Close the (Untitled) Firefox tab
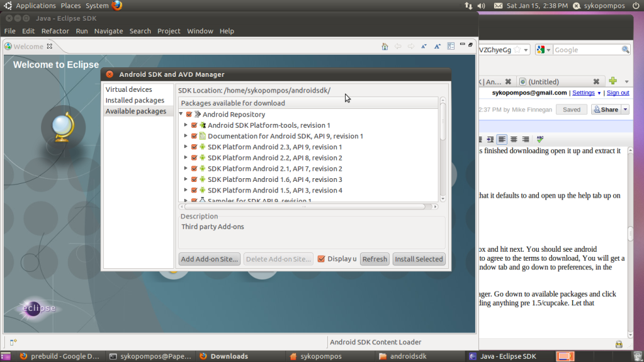 [596, 81]
